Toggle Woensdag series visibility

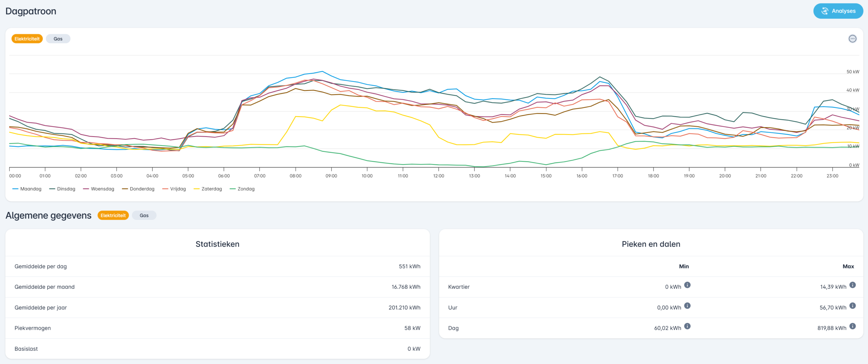[99, 189]
